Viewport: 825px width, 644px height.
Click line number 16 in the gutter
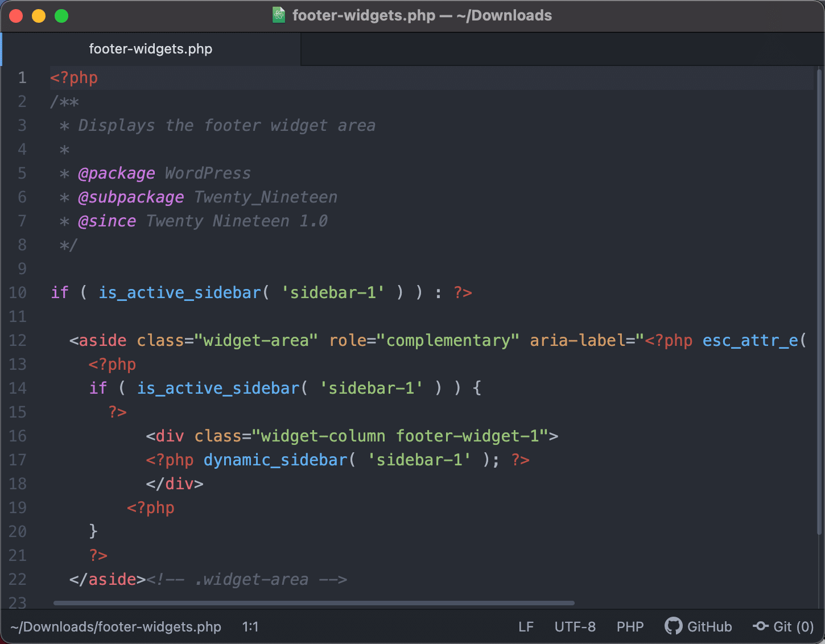[18, 436]
